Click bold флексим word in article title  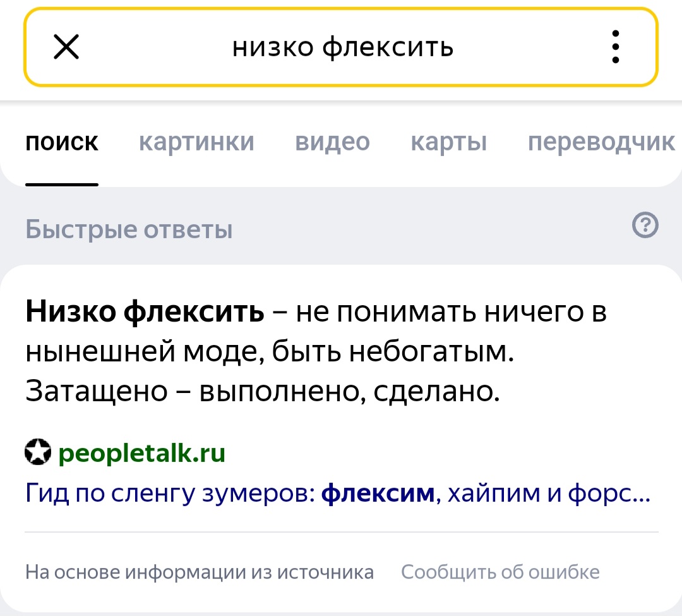pyautogui.click(x=378, y=493)
